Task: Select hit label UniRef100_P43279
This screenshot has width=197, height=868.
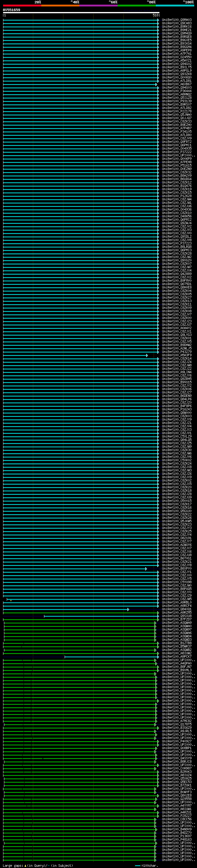Action: 177,352
